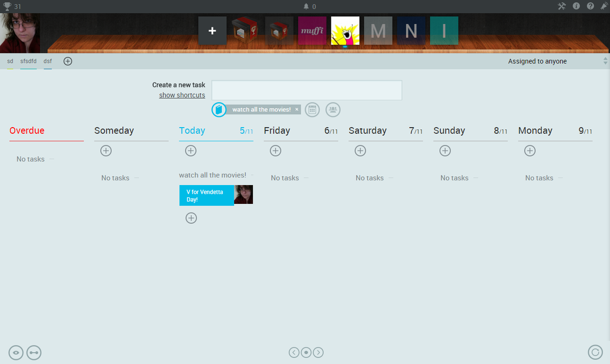Click the Someday column header
Viewport: 610px width, 364px height.
[114, 131]
